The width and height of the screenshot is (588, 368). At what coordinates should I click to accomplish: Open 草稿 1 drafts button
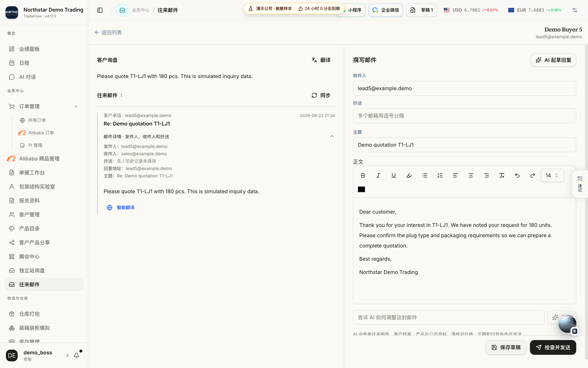pos(421,10)
